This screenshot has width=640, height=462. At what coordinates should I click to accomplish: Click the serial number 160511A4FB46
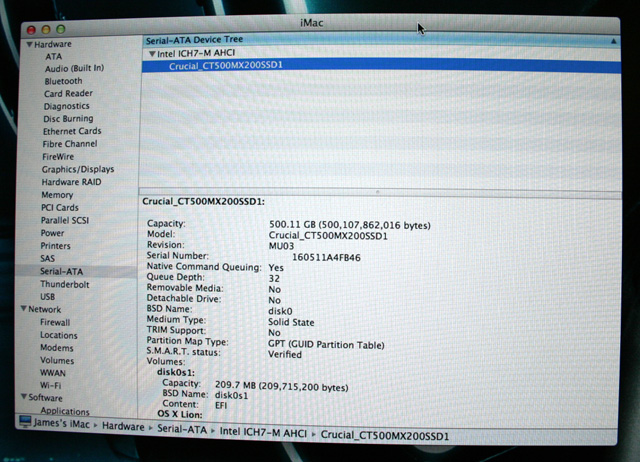tap(326, 258)
